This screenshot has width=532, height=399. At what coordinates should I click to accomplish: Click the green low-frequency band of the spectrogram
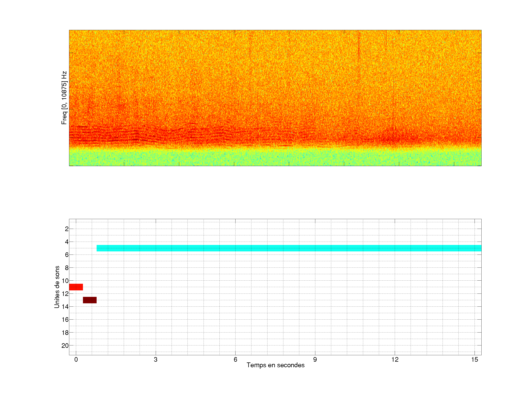pos(275,158)
